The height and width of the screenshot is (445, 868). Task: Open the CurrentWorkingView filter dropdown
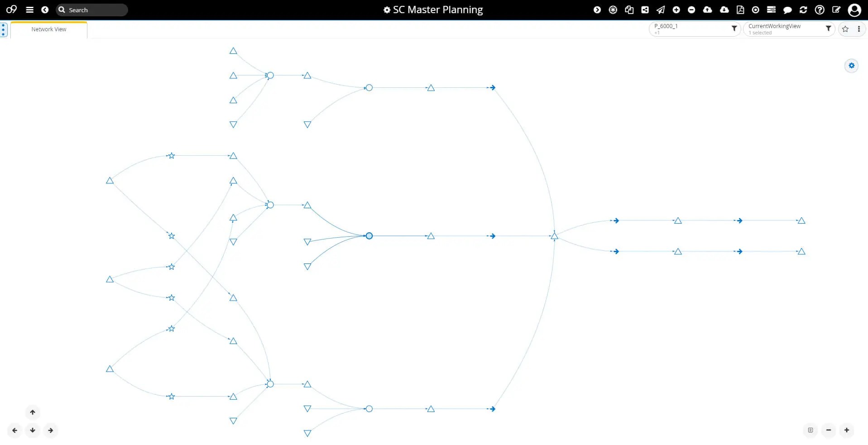[788, 29]
